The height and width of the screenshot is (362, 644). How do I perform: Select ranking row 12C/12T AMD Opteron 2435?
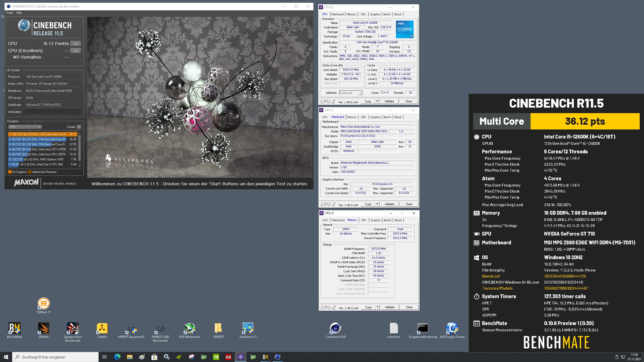click(43, 159)
